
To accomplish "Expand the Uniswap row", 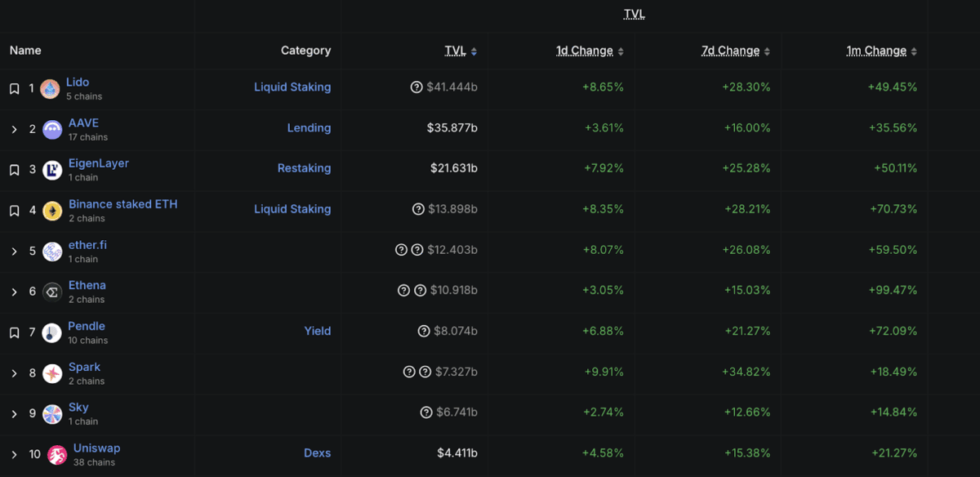I will 14,455.
